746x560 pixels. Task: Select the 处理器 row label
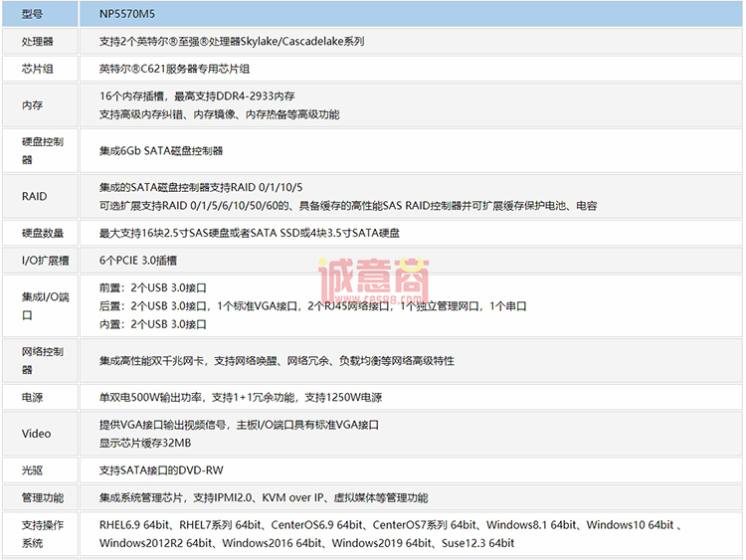(38, 42)
